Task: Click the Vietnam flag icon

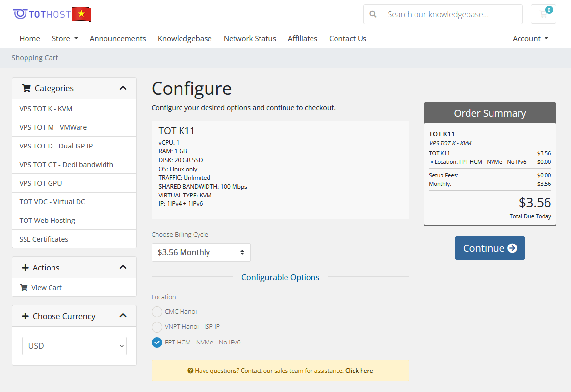Action: point(81,14)
